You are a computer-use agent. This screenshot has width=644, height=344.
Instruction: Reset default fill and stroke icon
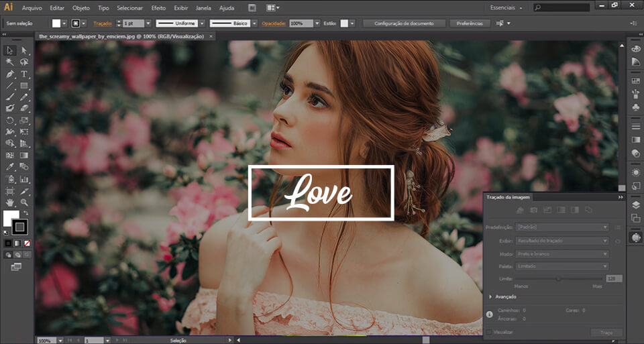pyautogui.click(x=6, y=233)
